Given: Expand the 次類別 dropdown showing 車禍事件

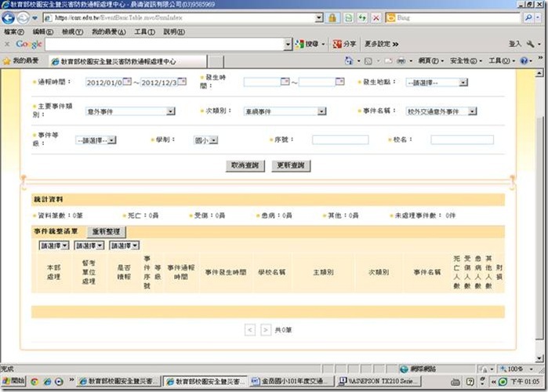Looking at the screenshot, I should (321, 111).
